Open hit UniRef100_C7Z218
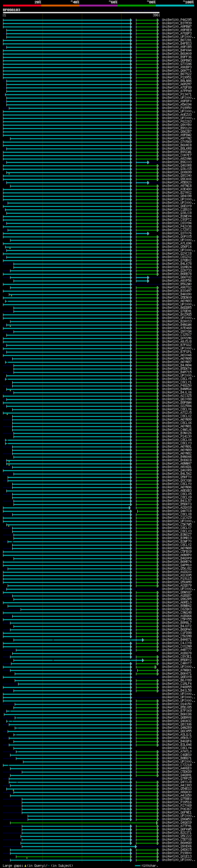 click(x=177, y=765)
